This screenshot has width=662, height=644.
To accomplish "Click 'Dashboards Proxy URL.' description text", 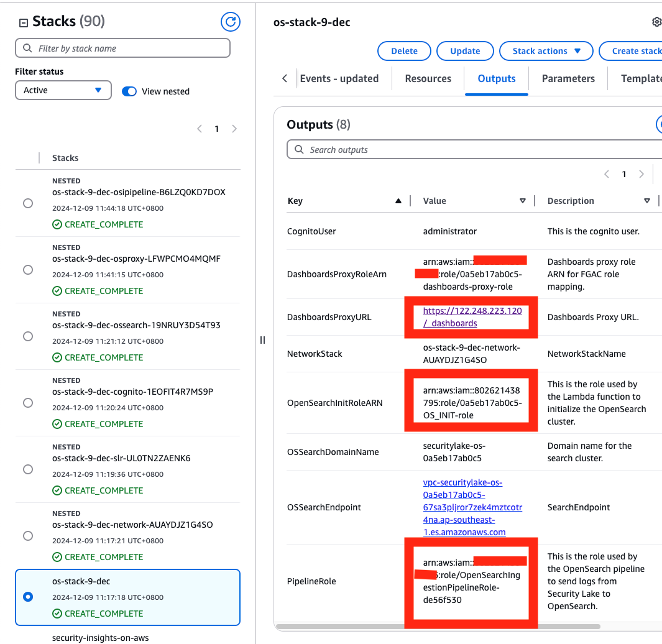I will 593,317.
